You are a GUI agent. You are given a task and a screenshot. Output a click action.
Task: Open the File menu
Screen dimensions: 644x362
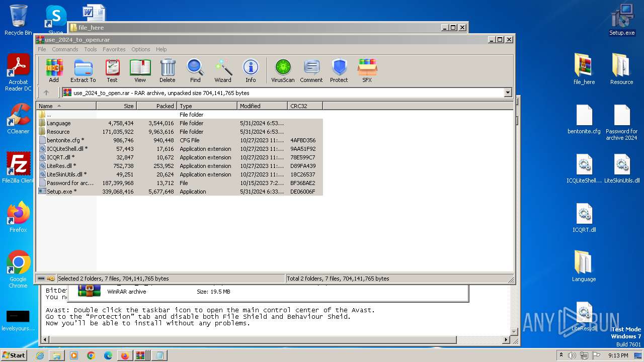42,49
